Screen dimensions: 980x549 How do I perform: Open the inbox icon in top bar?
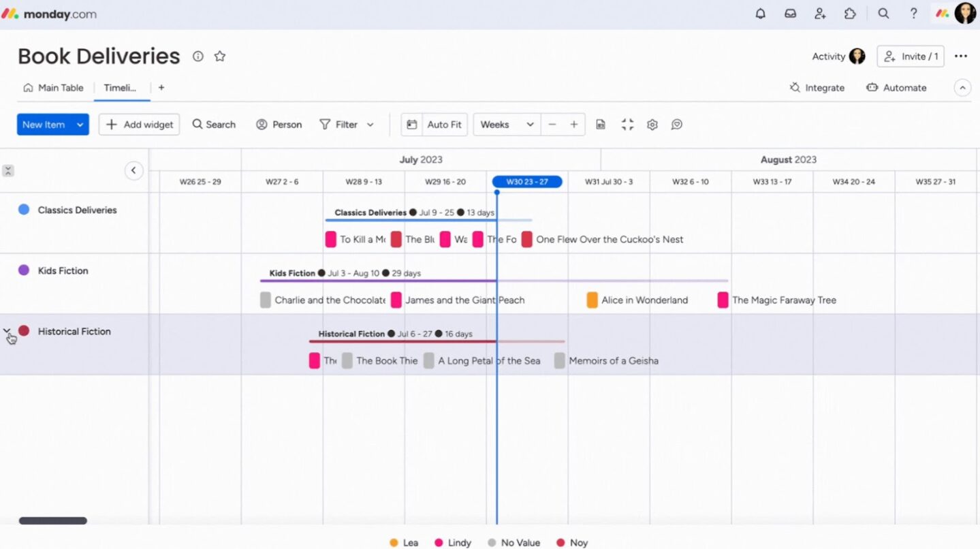[x=791, y=13]
